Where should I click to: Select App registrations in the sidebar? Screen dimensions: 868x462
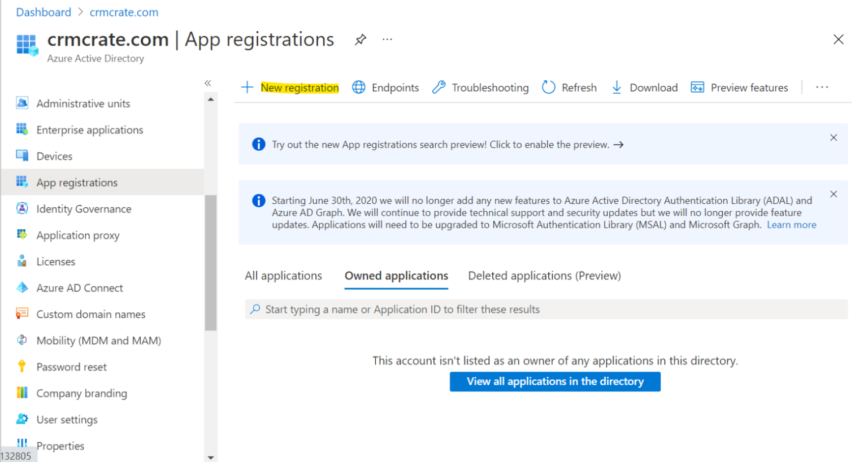102,182
